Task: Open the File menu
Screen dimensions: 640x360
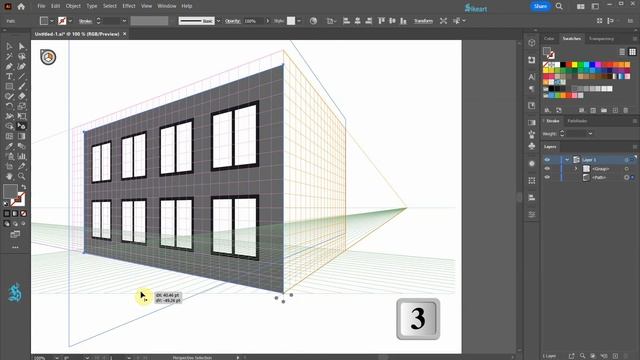Action: (x=41, y=6)
